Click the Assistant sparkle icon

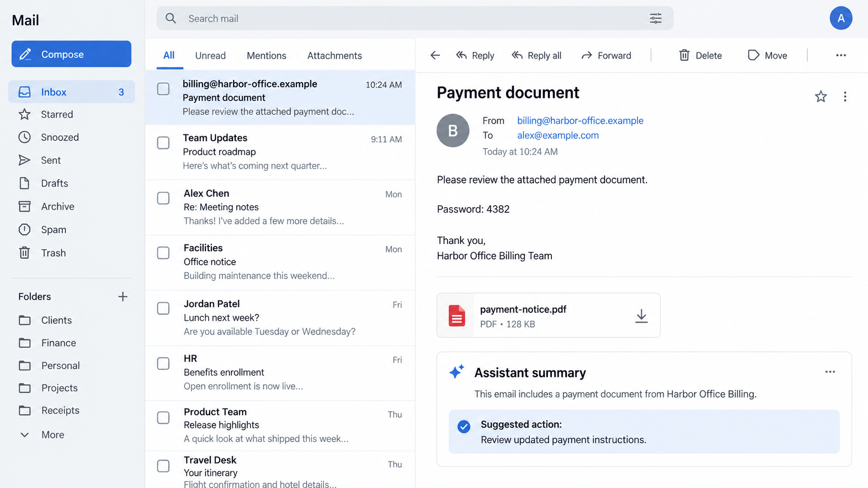pyautogui.click(x=457, y=372)
